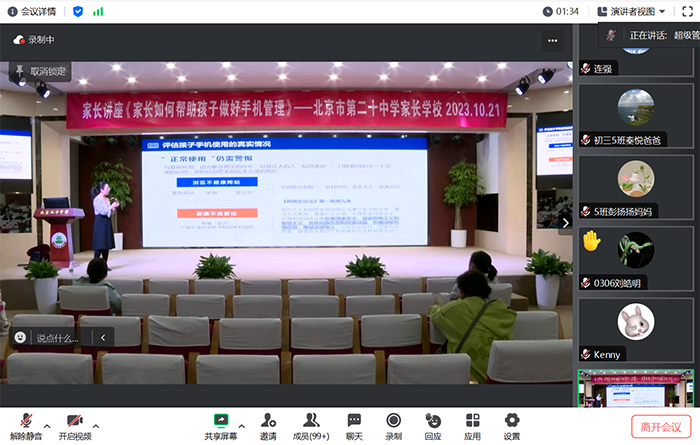The width and height of the screenshot is (700, 445).
Task: Collapse participant strip with right chevron
Action: (x=566, y=223)
